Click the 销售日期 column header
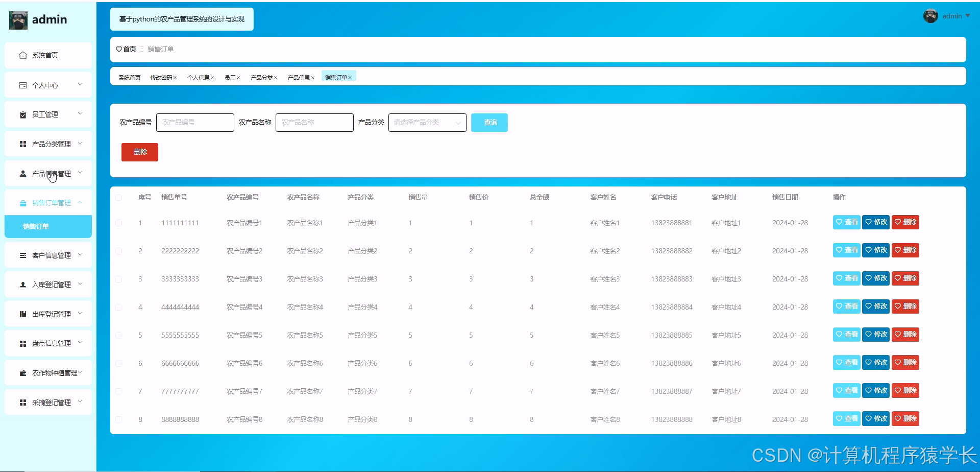Viewport: 980px width, 472px height. pos(785,198)
